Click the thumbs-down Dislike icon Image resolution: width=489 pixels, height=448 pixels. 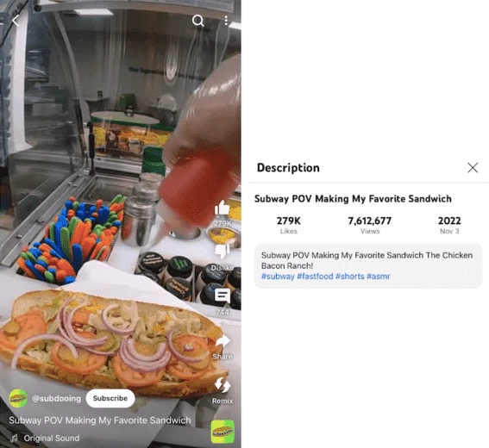point(223,251)
